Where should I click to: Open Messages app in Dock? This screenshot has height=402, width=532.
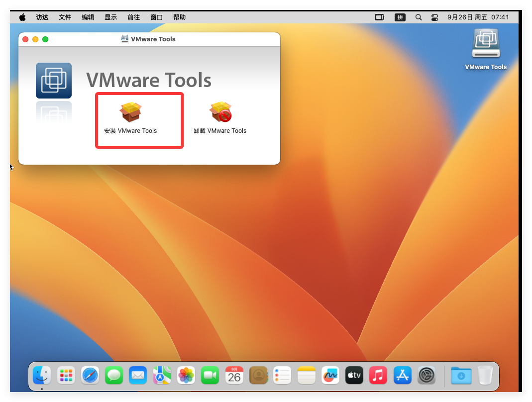pos(114,375)
